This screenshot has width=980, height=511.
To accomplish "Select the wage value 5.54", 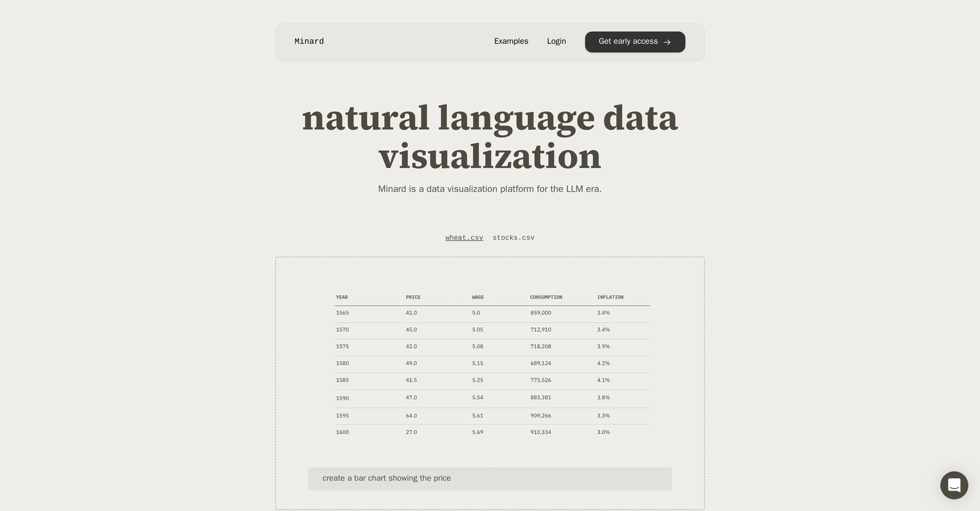I will point(478,398).
